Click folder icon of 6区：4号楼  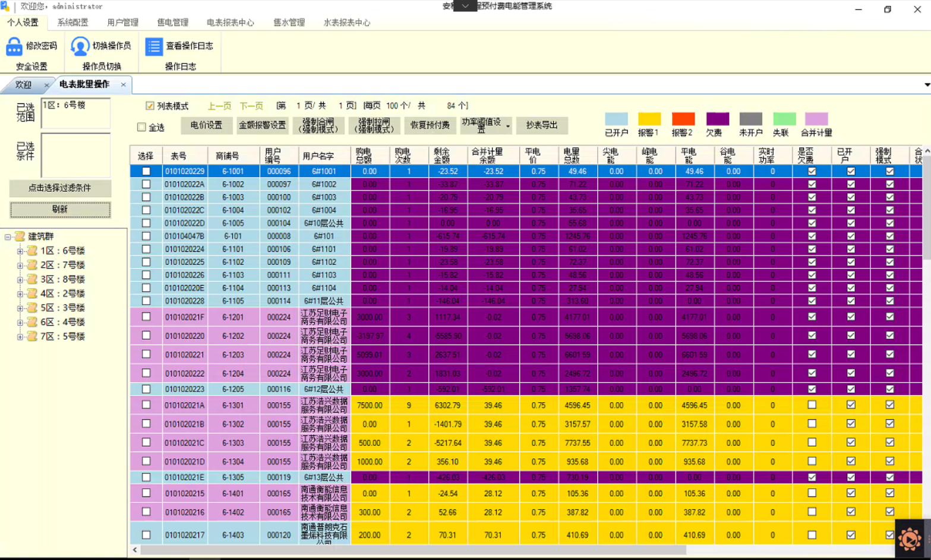pos(32,322)
